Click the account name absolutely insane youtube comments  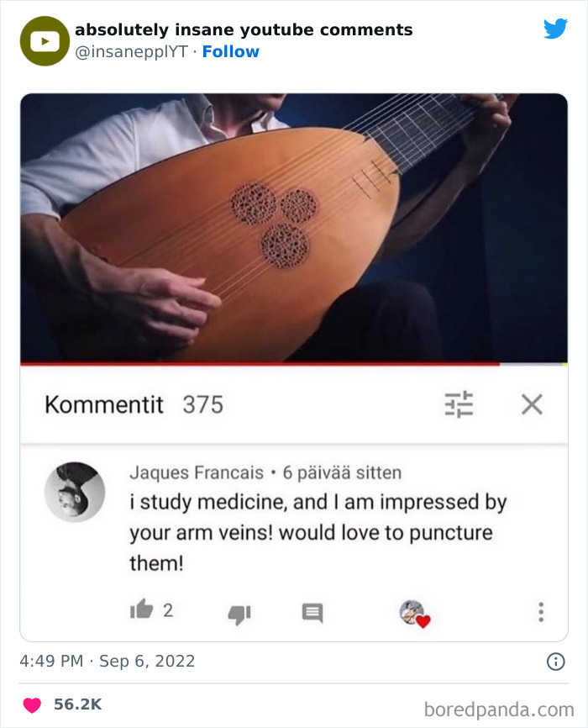tap(244, 29)
